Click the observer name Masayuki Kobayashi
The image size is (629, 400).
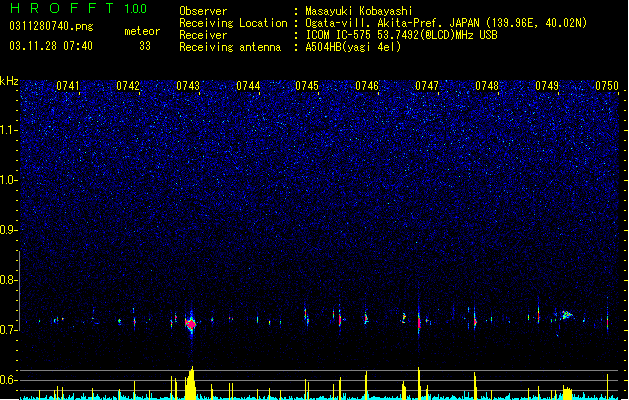coord(359,11)
